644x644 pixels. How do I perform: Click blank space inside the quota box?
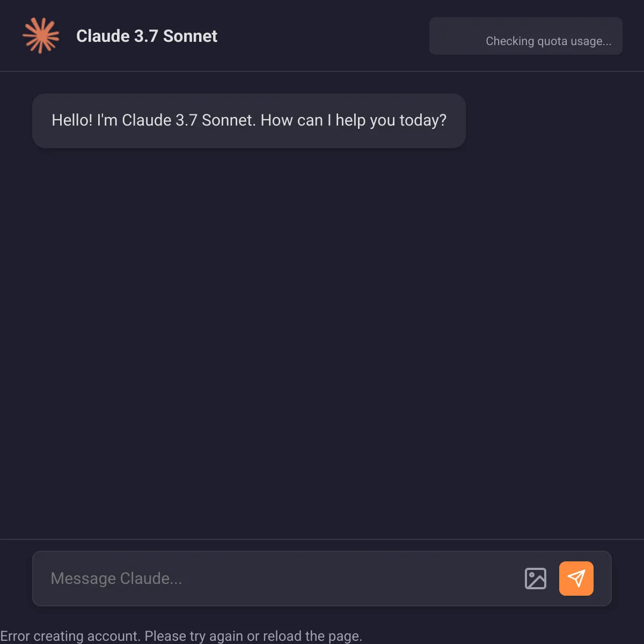pyautogui.click(x=456, y=36)
